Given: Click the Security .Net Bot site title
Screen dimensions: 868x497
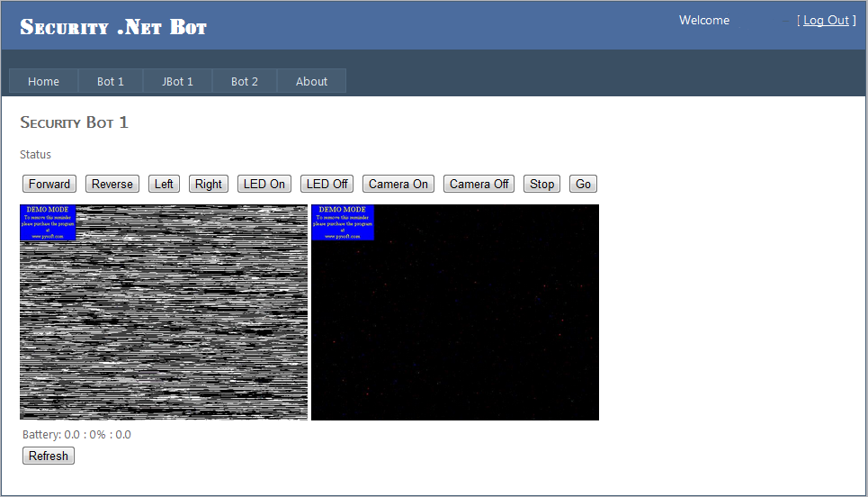Looking at the screenshot, I should pyautogui.click(x=113, y=27).
